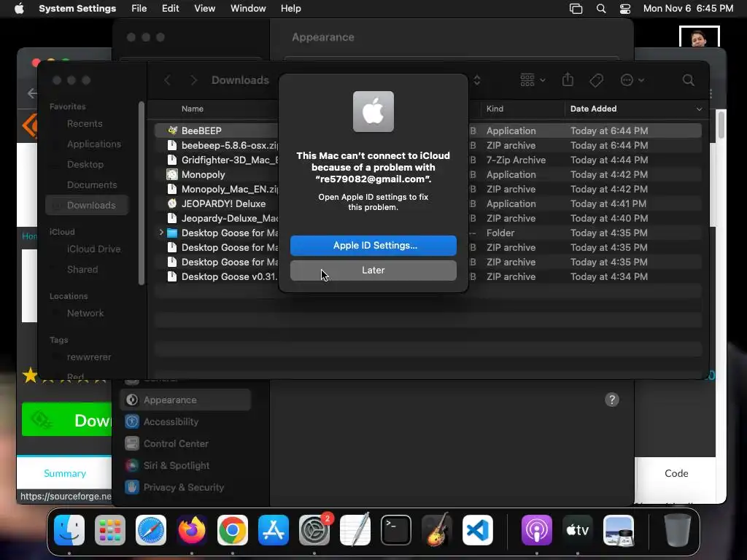Select Desktop Goose v0.31 zip file
The image size is (747, 560).
tap(427, 276)
